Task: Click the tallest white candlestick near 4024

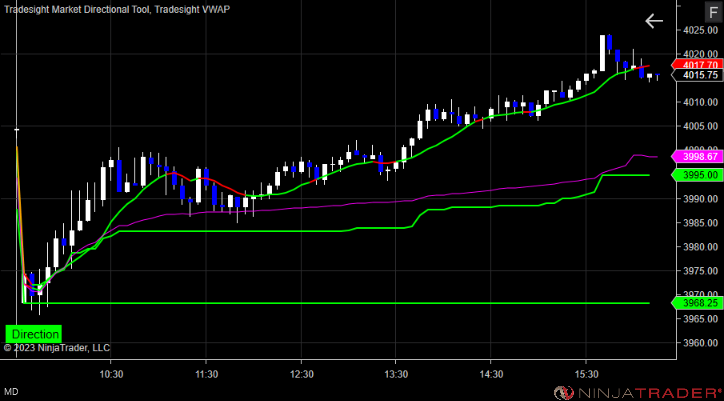Action: click(602, 53)
